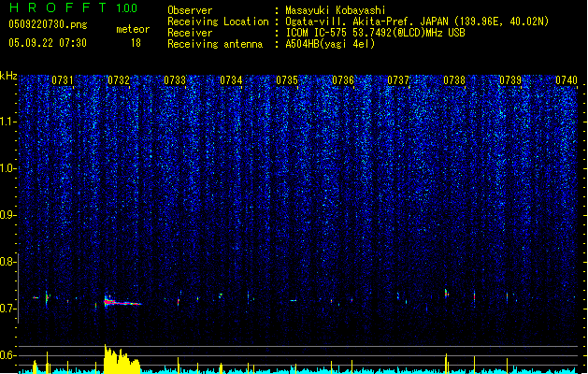588x374 pixels.
Task: Click the 1.0 frequency axis label
Action: [7, 168]
